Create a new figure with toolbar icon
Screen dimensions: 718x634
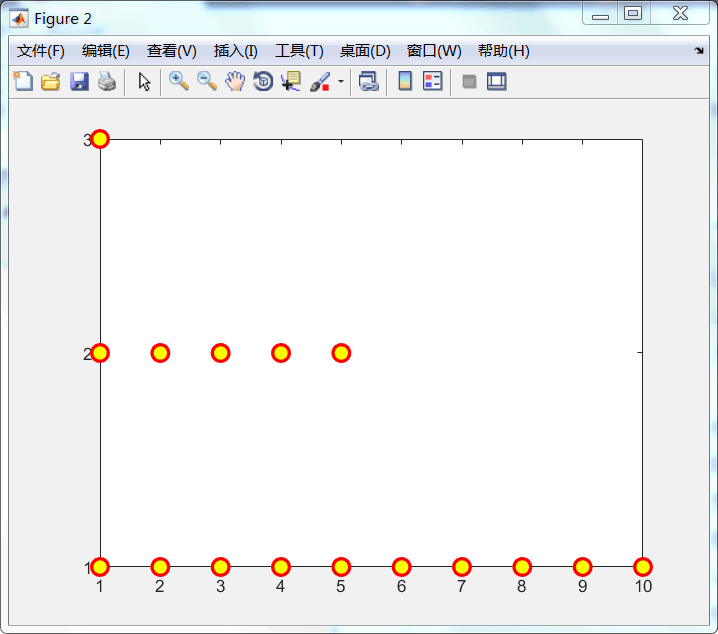[23, 81]
